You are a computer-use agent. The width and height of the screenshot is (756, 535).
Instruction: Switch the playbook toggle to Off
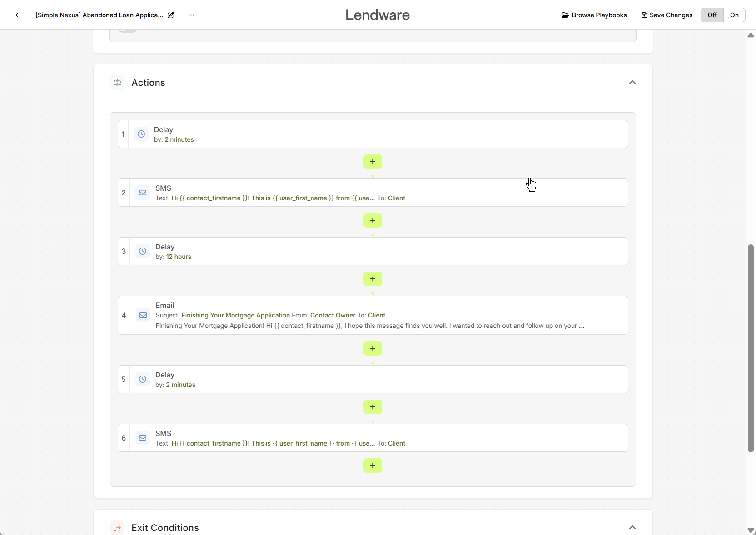712,15
